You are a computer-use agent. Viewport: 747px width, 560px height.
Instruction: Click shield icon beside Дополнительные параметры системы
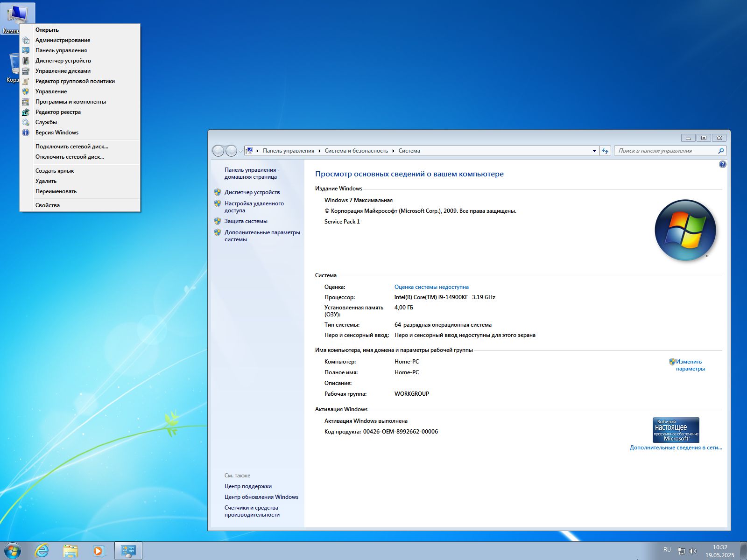pyautogui.click(x=218, y=232)
